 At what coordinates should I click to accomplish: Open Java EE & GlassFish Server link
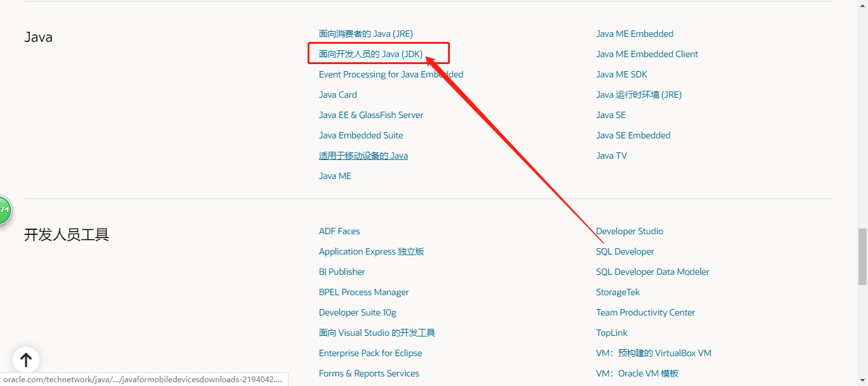coord(371,115)
